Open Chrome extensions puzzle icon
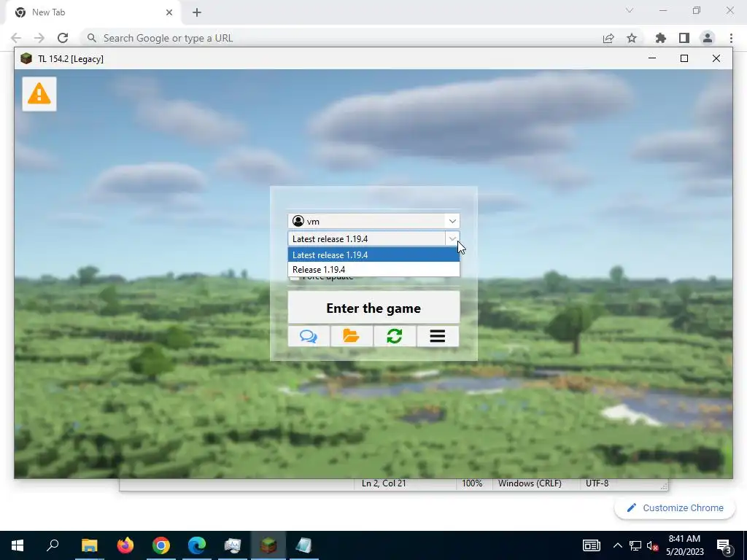 point(661,38)
